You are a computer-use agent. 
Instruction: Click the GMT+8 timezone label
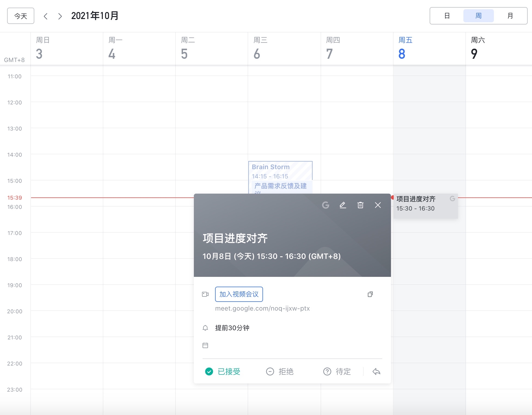click(x=14, y=60)
